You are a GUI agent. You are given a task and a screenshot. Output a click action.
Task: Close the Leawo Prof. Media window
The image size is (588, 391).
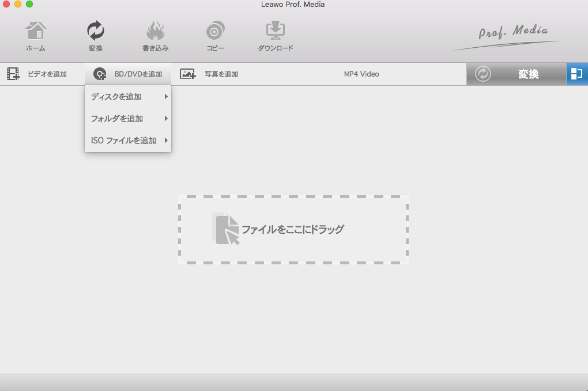pos(6,4)
